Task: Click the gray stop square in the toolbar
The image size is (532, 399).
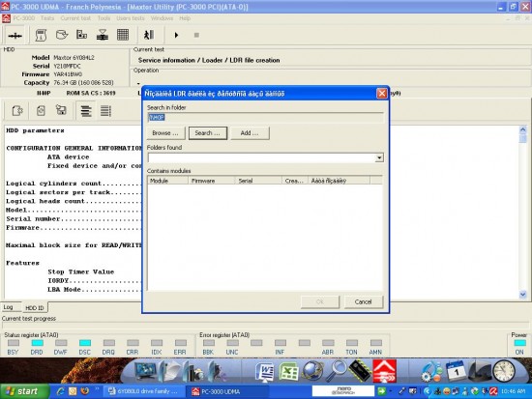Action: (196, 35)
